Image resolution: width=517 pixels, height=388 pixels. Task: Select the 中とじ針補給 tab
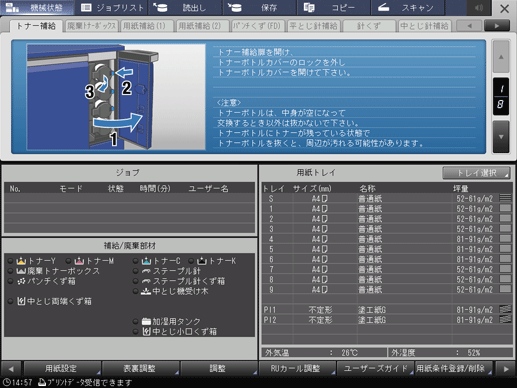424,26
